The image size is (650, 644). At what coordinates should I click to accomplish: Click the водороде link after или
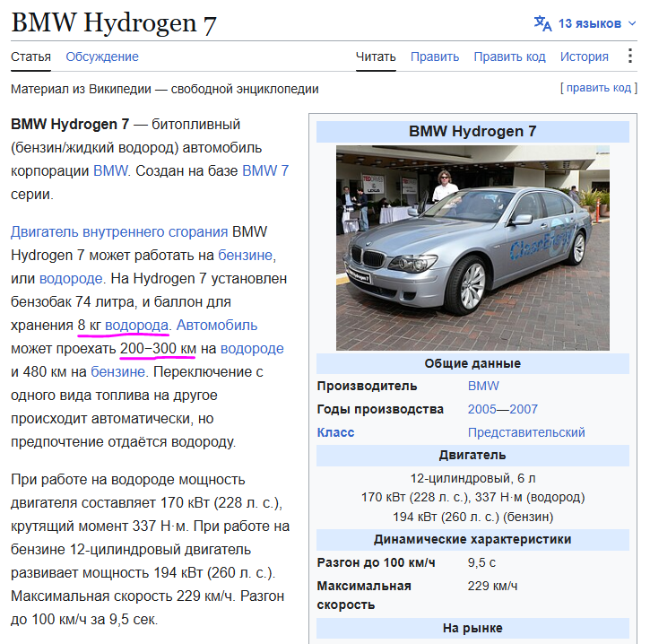[x=71, y=278]
